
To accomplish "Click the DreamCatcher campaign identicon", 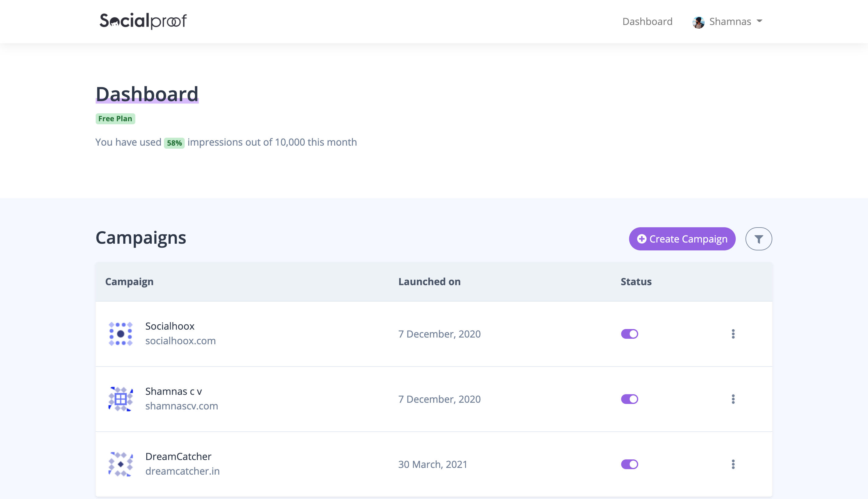I will click(121, 464).
